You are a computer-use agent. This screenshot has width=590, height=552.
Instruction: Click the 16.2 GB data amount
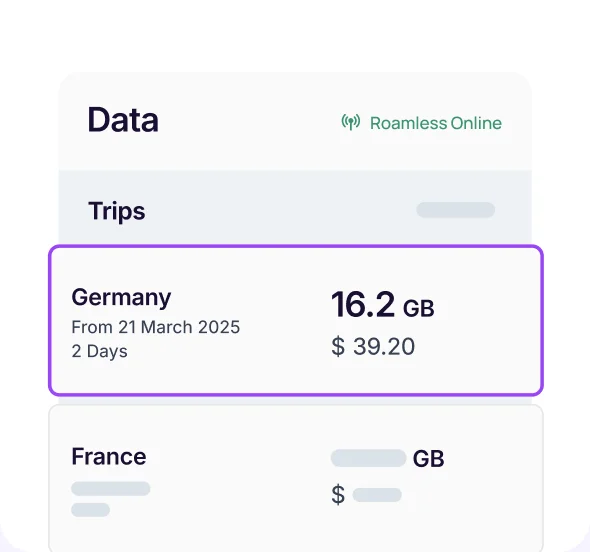(383, 305)
